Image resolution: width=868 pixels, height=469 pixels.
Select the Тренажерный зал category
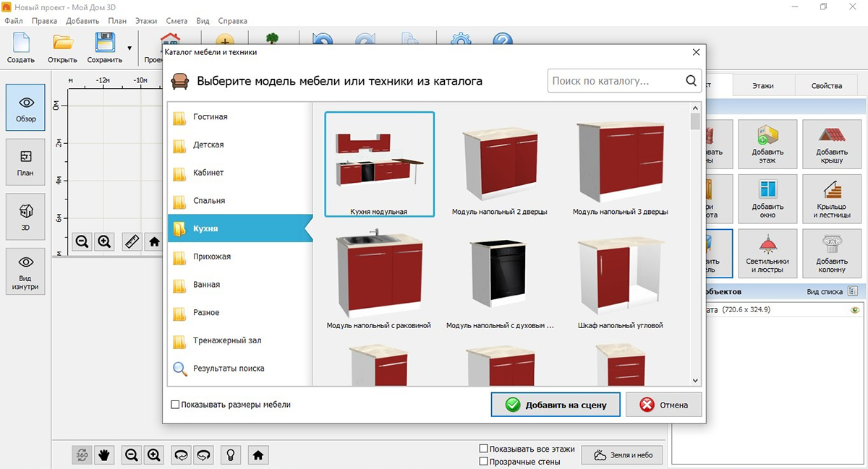[x=240, y=340]
